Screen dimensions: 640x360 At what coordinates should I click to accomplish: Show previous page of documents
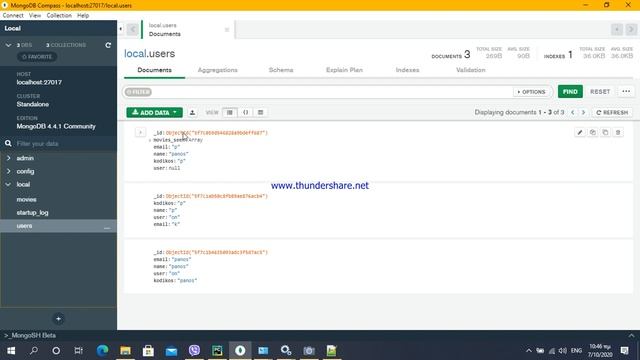coord(572,112)
